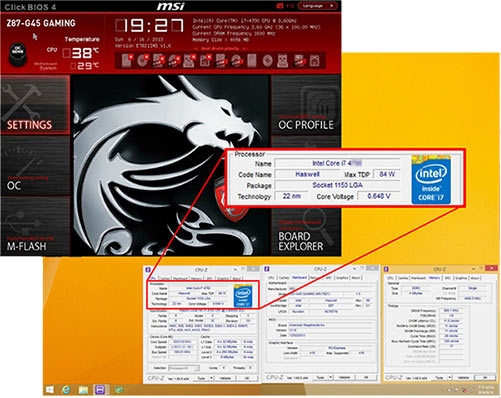Open Tools dropdown in CPU-Z Memory window
Viewport: 501px width, 398px height.
click(x=441, y=378)
